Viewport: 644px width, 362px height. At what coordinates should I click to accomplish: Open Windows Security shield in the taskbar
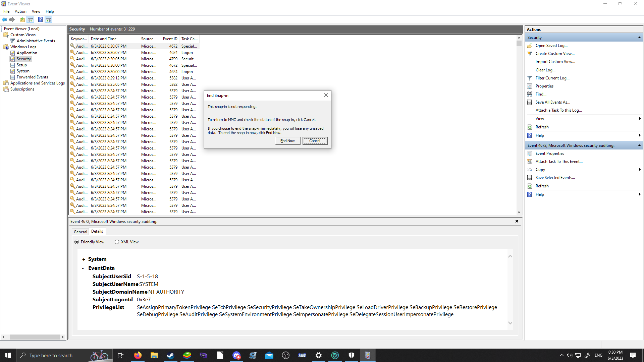click(351, 355)
